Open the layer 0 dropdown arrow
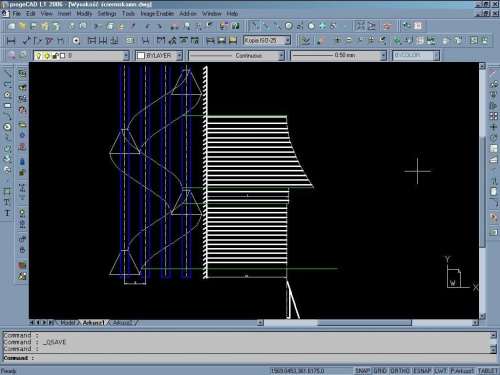The width and height of the screenshot is (500, 375). tap(126, 56)
